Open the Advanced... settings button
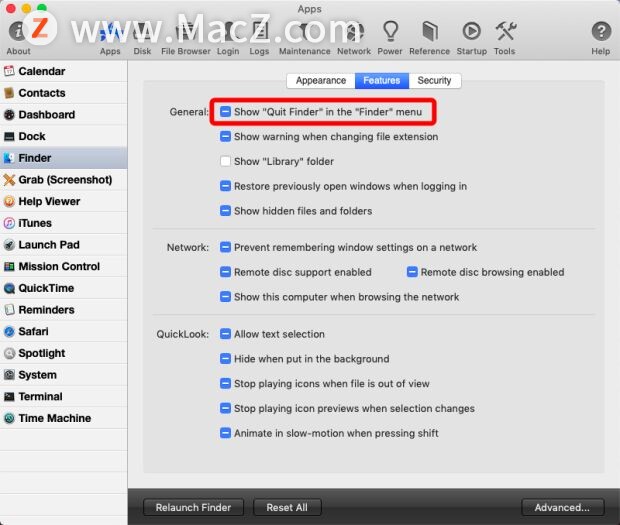Viewport: 620px width, 525px height. 562,507
